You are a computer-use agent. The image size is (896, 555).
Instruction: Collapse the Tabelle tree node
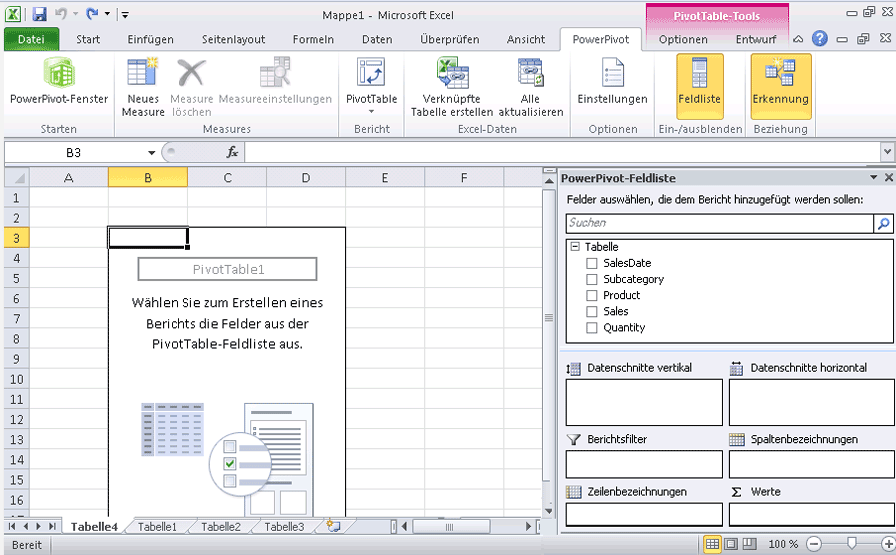575,247
